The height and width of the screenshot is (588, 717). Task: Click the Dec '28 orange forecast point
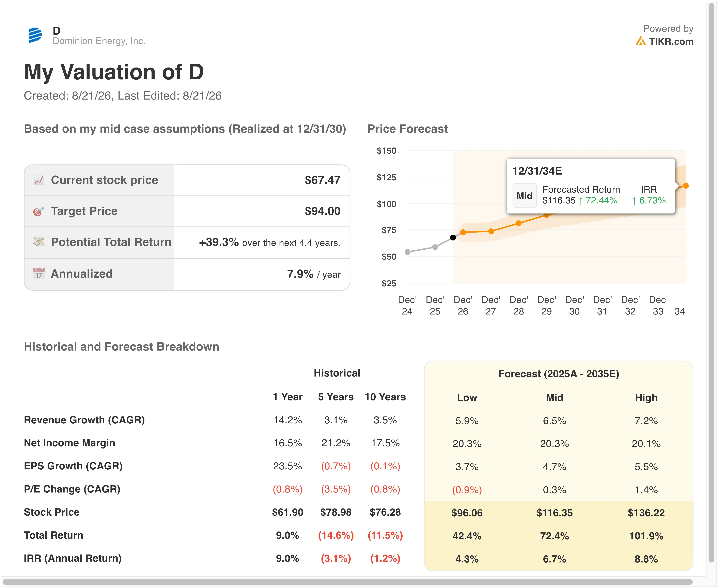(518, 223)
